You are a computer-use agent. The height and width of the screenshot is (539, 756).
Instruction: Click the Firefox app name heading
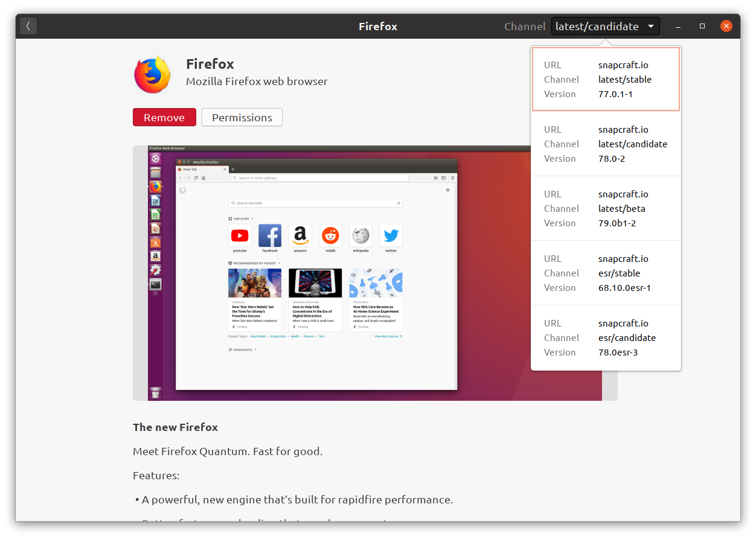210,64
